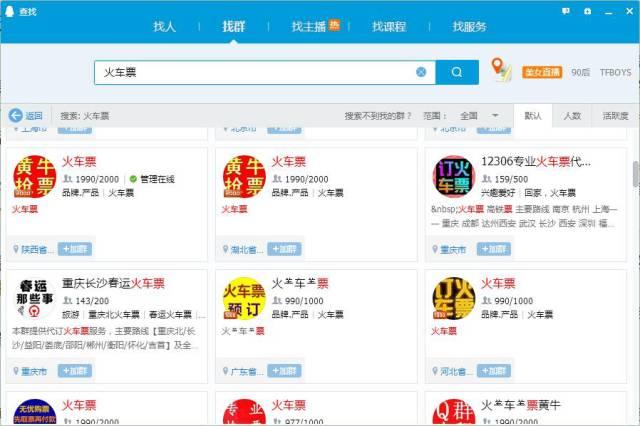Click the 春运火车票 tag
The height and width of the screenshot is (426, 640).
point(170,315)
